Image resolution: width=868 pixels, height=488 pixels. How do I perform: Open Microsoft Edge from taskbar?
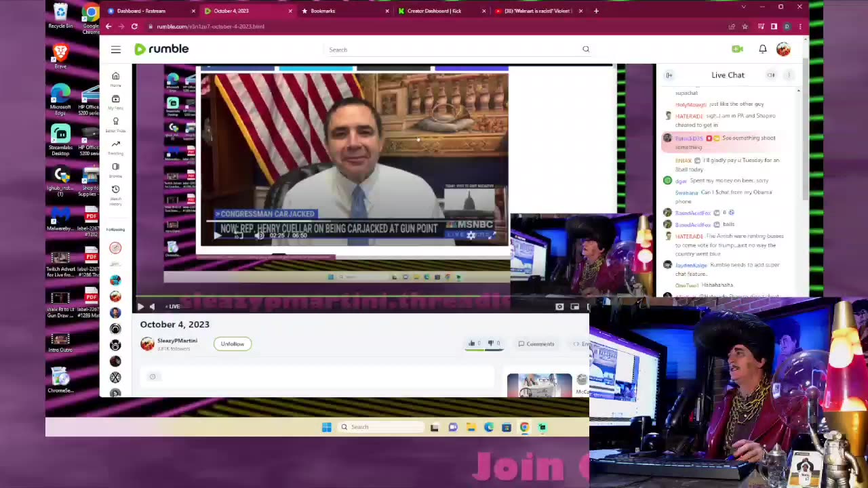pyautogui.click(x=489, y=427)
